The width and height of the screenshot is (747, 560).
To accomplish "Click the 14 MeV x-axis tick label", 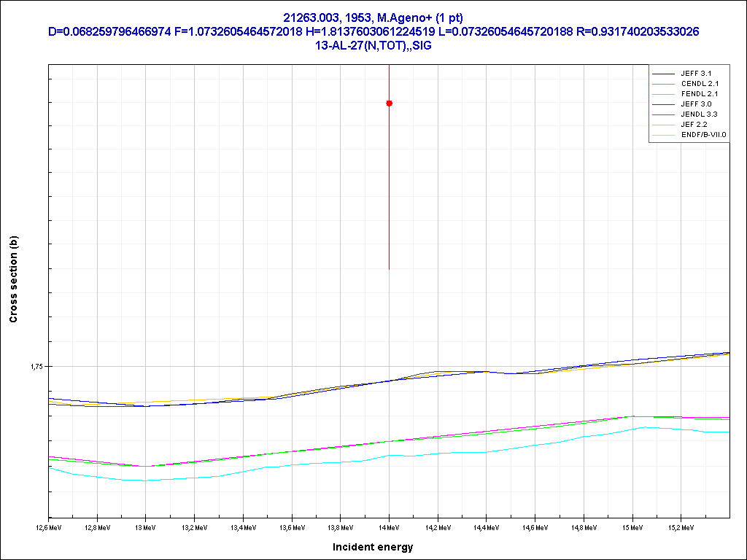I will coord(389,526).
